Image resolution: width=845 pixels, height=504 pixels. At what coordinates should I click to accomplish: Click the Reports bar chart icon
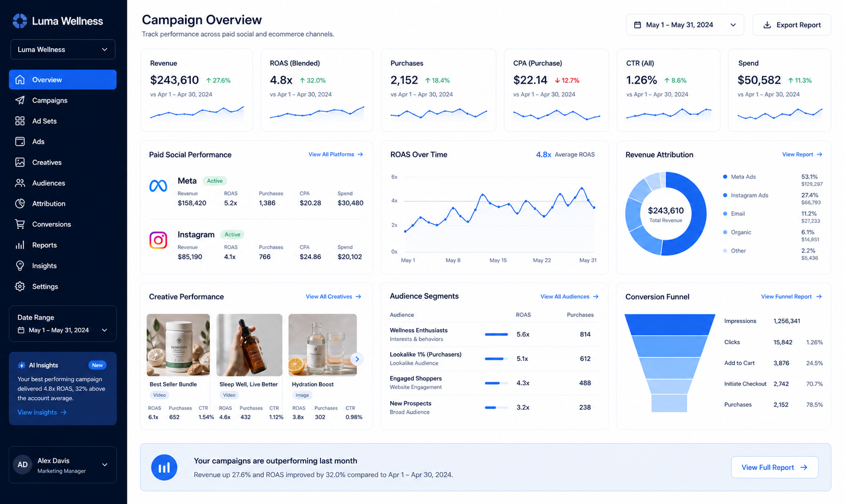click(20, 245)
